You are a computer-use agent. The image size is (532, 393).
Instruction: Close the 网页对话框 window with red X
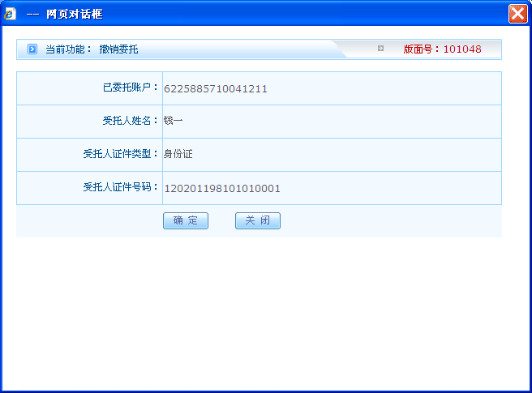point(518,14)
